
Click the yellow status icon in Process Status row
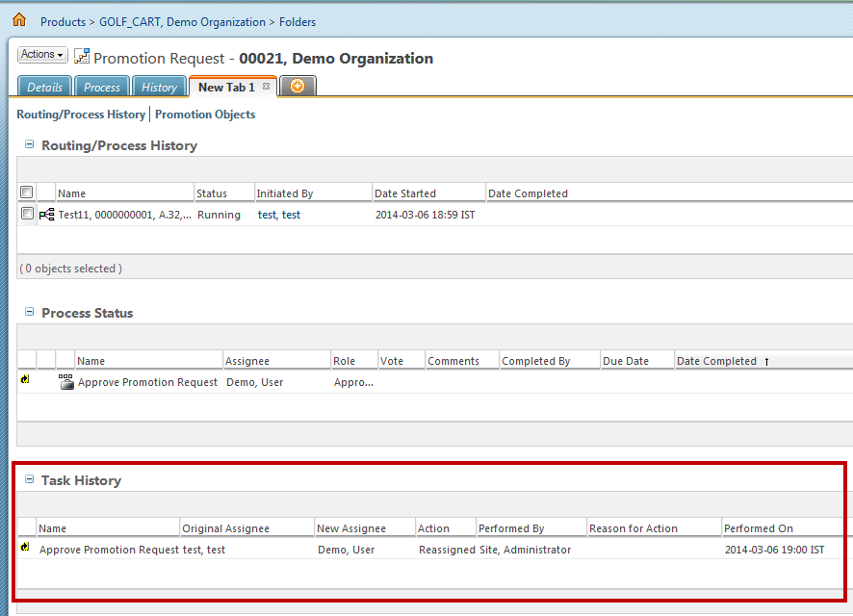(25, 381)
